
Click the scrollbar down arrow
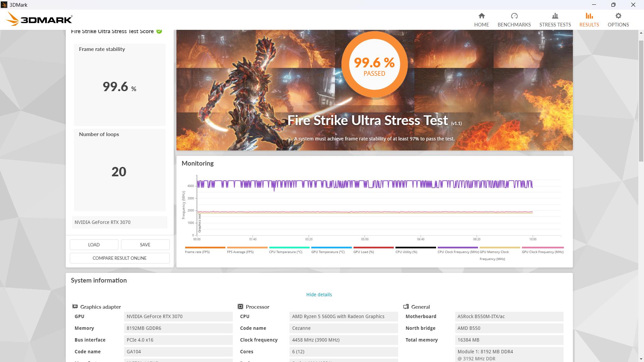pos(641,359)
